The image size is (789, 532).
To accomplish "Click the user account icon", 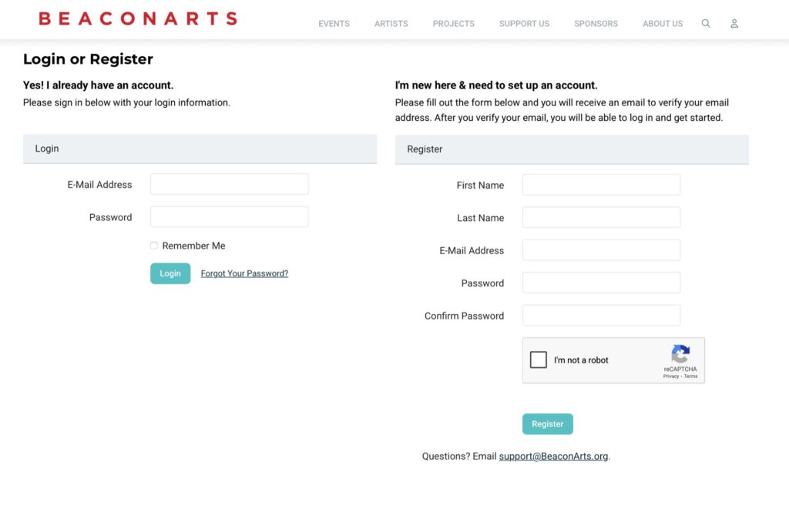I will [x=734, y=24].
